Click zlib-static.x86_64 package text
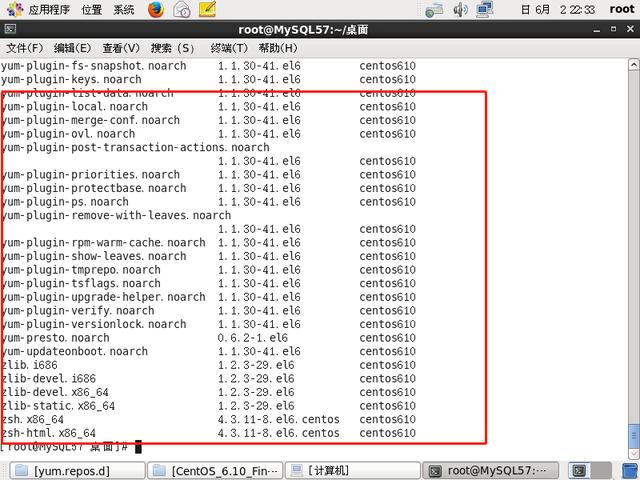Image resolution: width=640 pixels, height=480 pixels. click(58, 406)
